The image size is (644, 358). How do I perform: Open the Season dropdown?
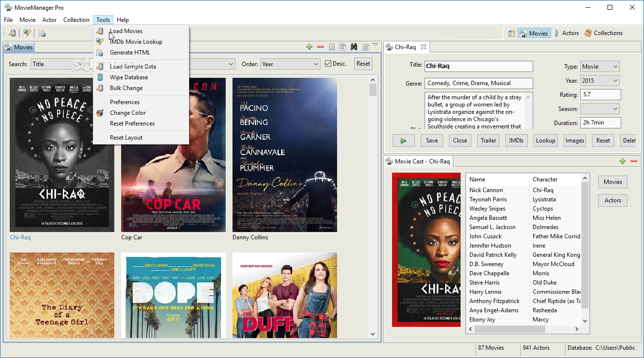[x=600, y=109]
